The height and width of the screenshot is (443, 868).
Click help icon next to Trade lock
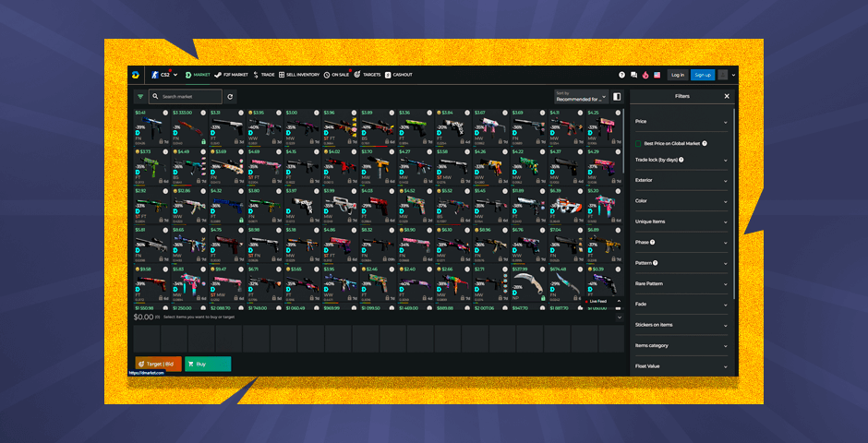point(681,160)
